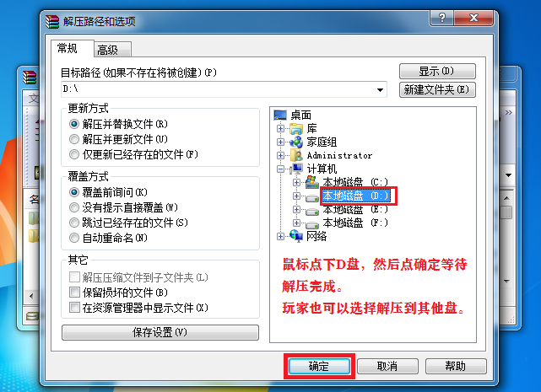Click the WinRAR icon in dialog title bar
This screenshot has width=541, height=392.
click(x=52, y=21)
